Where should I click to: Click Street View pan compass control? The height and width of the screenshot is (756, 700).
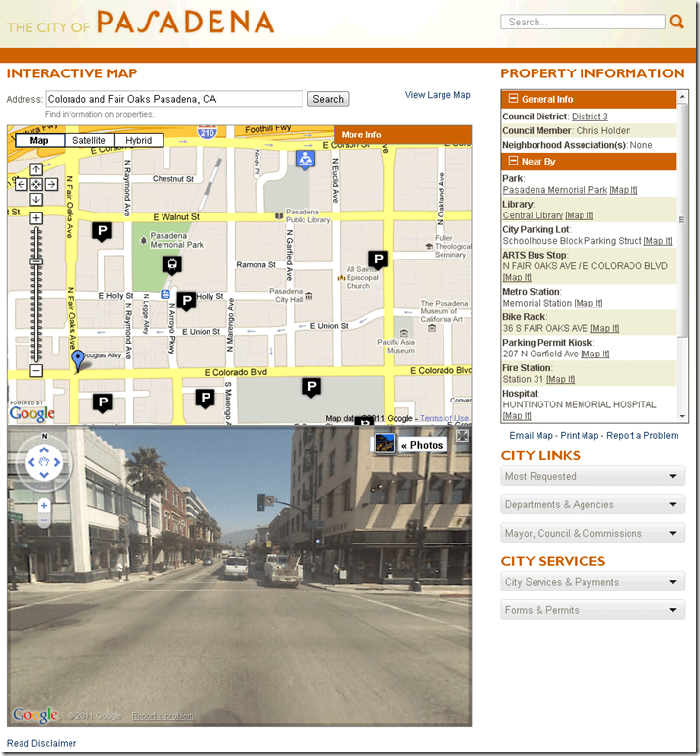tap(44, 462)
